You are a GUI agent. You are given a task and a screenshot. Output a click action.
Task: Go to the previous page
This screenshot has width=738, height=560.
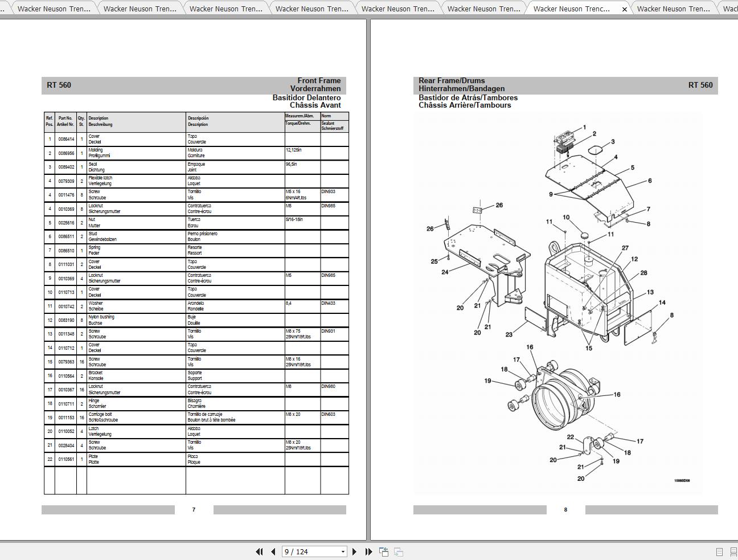273,551
